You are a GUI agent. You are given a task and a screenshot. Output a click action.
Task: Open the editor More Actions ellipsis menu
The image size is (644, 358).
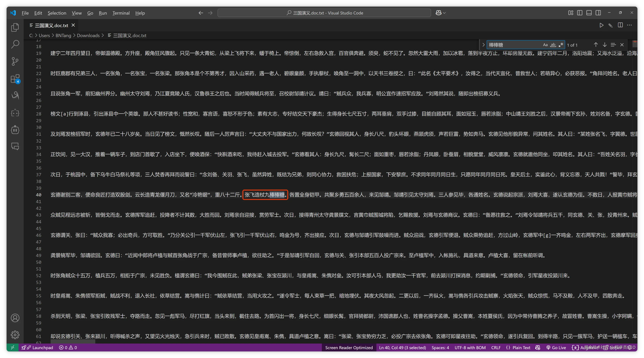coord(630,25)
